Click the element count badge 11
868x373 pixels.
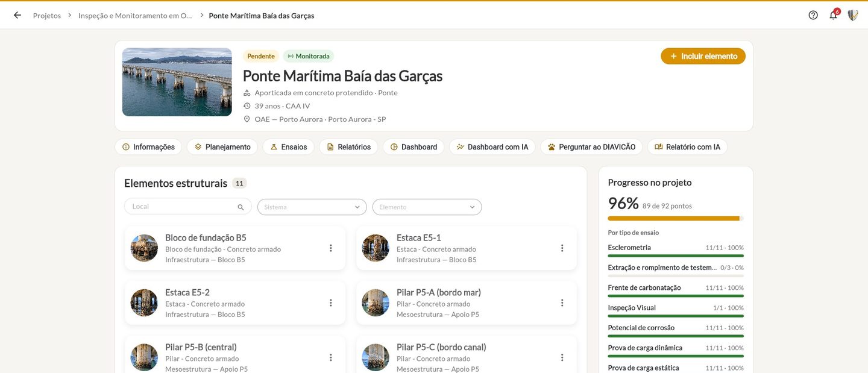click(239, 183)
